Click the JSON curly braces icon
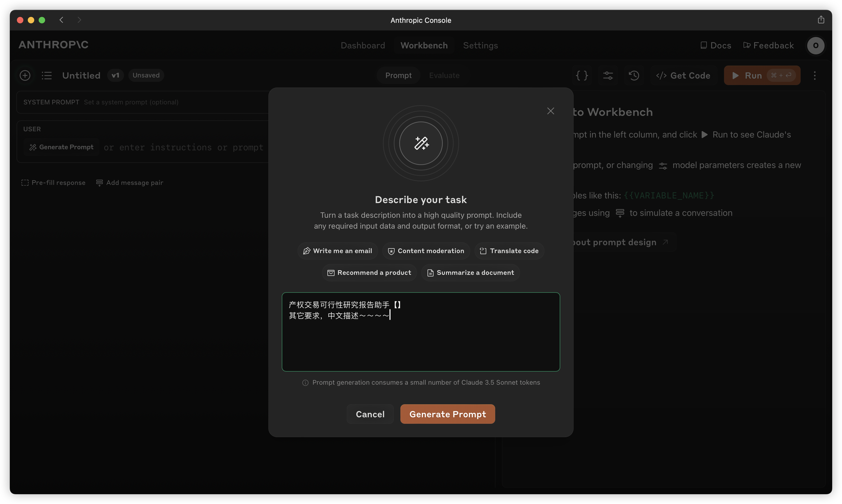 (581, 75)
